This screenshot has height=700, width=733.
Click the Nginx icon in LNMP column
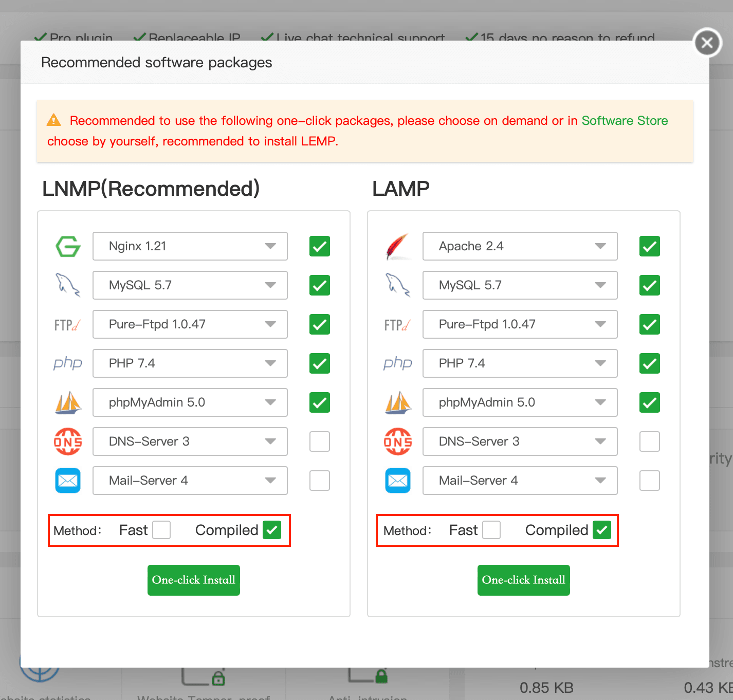coord(67,246)
